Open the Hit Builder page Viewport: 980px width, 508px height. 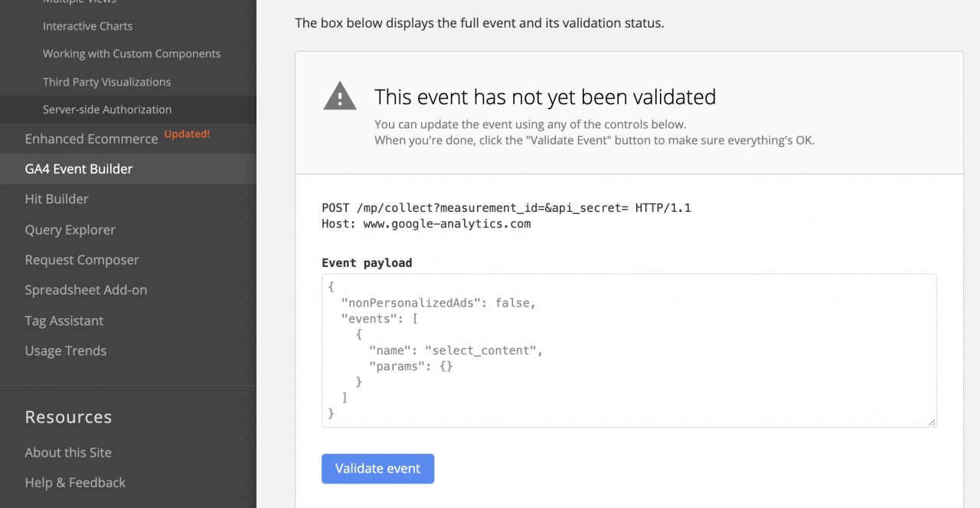coord(57,199)
